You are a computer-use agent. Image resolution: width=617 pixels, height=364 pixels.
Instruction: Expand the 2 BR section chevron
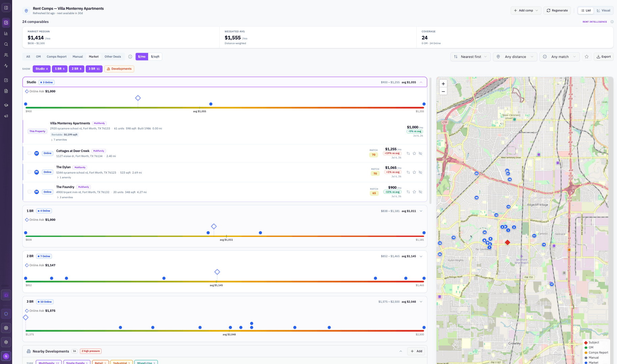(421, 256)
